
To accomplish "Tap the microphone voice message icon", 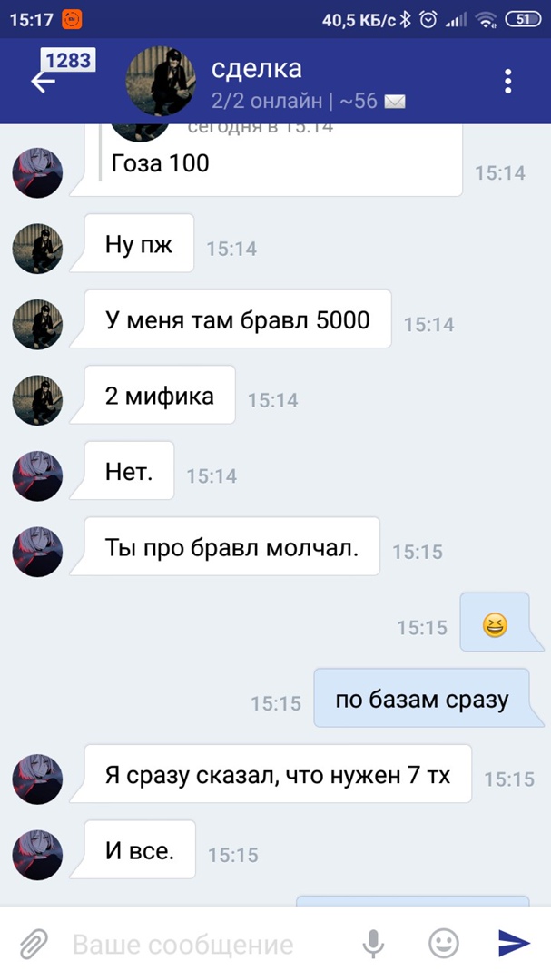I will pyautogui.click(x=373, y=943).
